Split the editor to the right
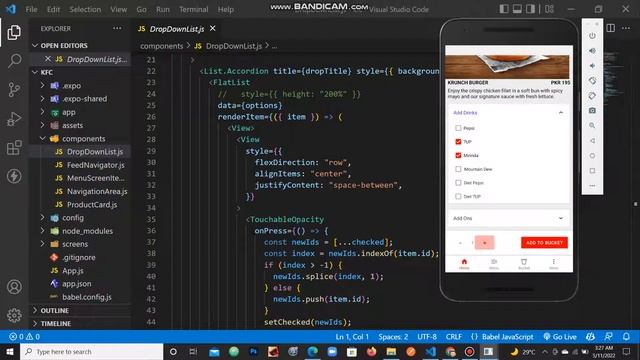Image resolution: width=640 pixels, height=360 pixels. tap(611, 28)
